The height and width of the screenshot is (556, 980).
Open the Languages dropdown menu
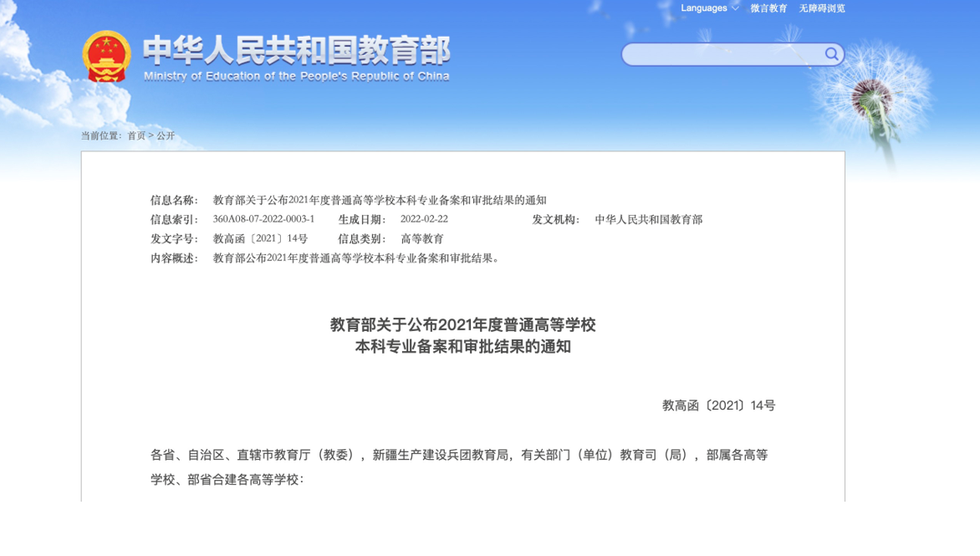point(703,8)
